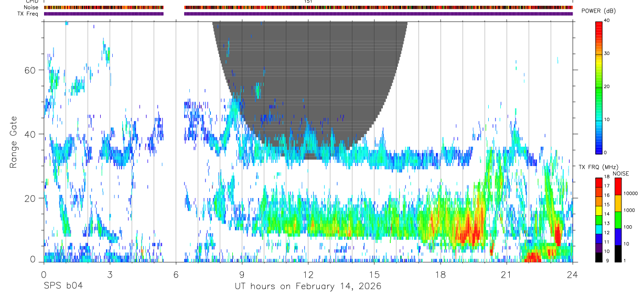The width and height of the screenshot is (644, 297).
Task: Click the 24 tick on UT hours axis
Action: (573, 274)
